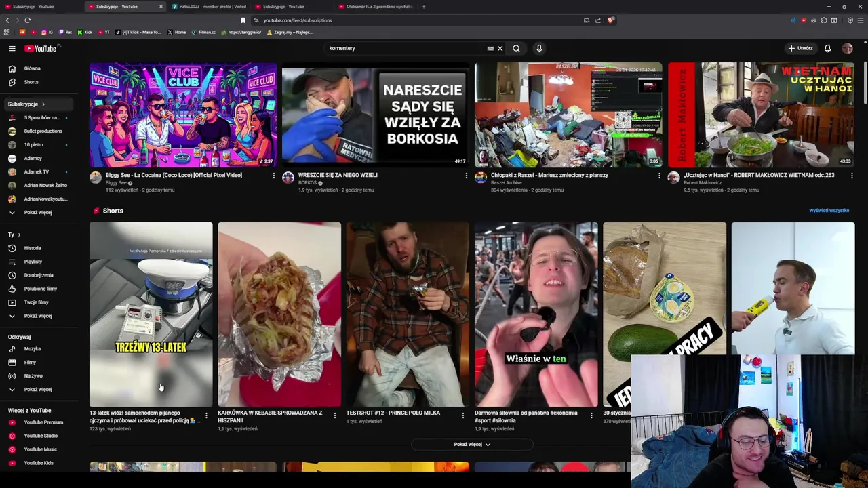Viewport: 868px width, 488px height.
Task: Open options for Darmowa siłownia Short
Action: click(591, 415)
